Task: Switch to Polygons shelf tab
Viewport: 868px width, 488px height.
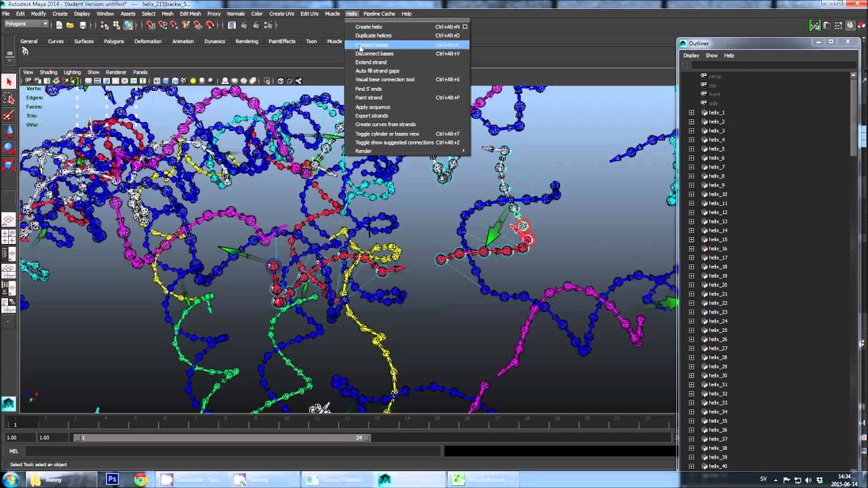Action: pos(114,41)
